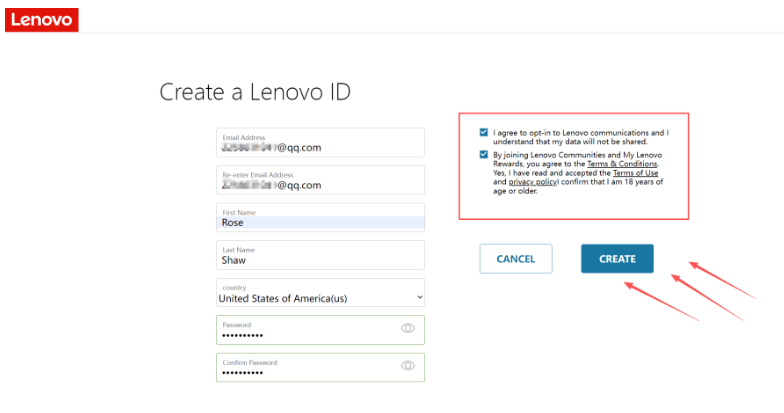Click the Lenovo logo
Image resolution: width=784 pixels, height=413 pixels.
(42, 20)
